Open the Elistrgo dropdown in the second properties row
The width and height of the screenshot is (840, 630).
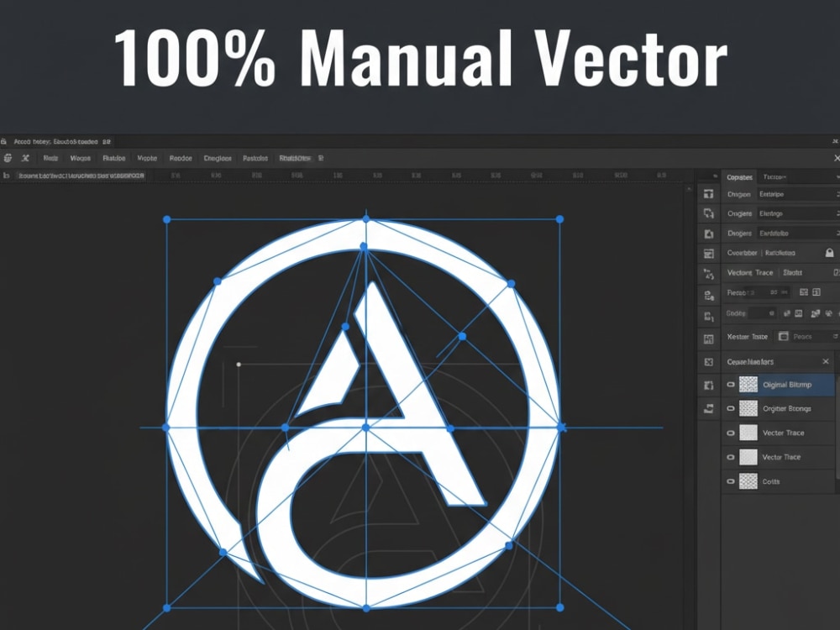pyautogui.click(x=798, y=213)
